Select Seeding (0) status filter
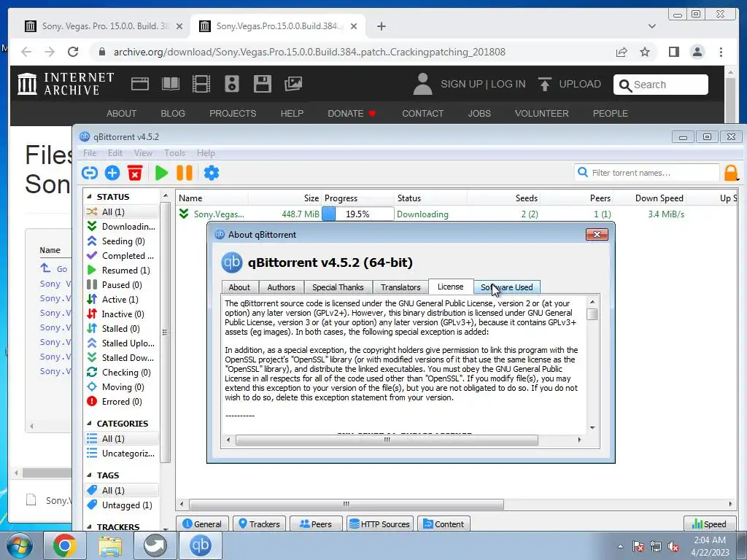Screen dimensions: 747x560 click(x=122, y=241)
